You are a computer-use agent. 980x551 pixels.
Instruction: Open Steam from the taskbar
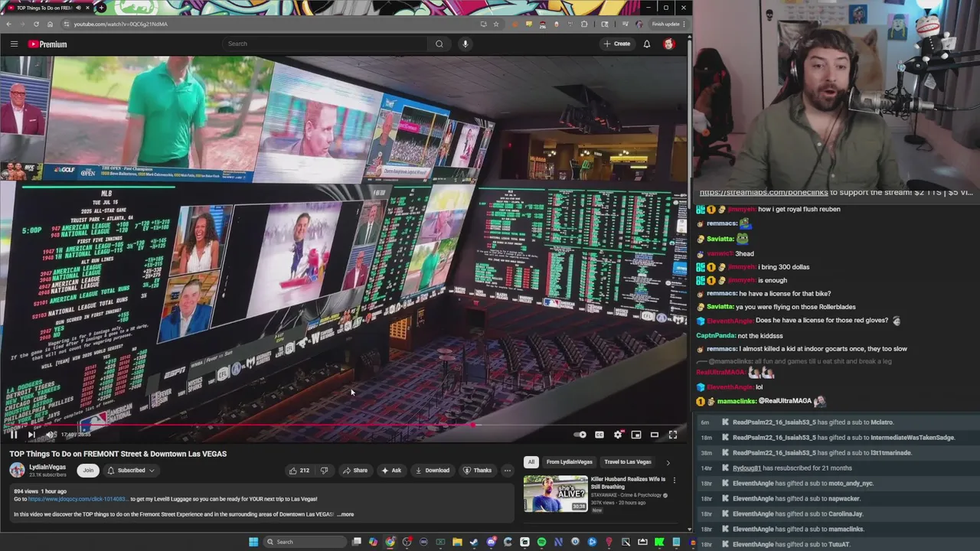click(474, 542)
